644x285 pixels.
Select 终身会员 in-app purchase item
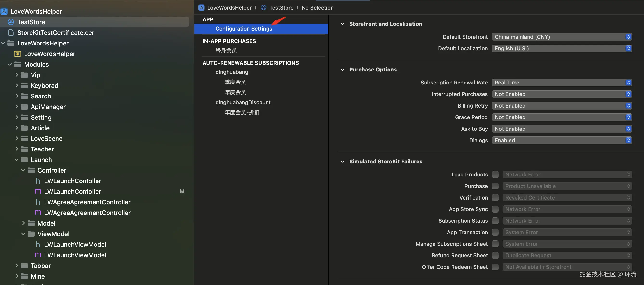(x=226, y=50)
